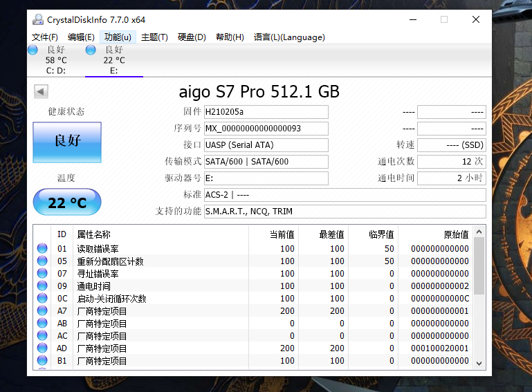Select the 重新分配扇区计数 attribute row
The width and height of the screenshot is (532, 392).
click(x=253, y=261)
